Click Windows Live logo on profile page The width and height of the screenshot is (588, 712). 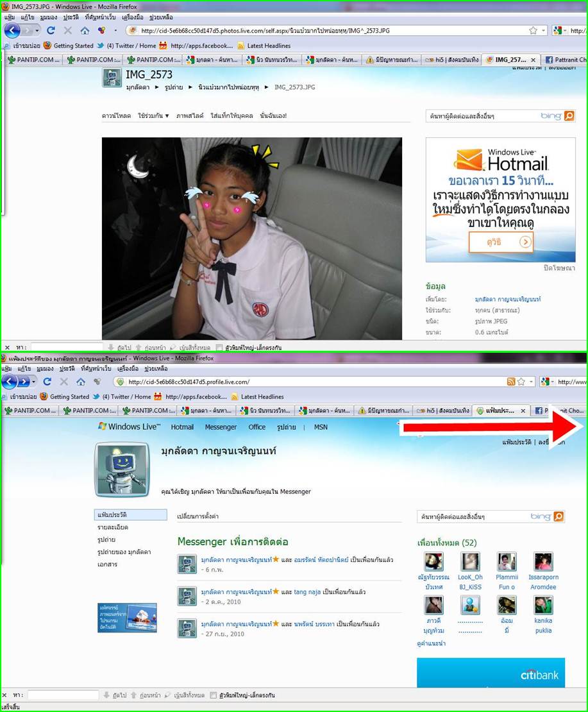(x=130, y=427)
